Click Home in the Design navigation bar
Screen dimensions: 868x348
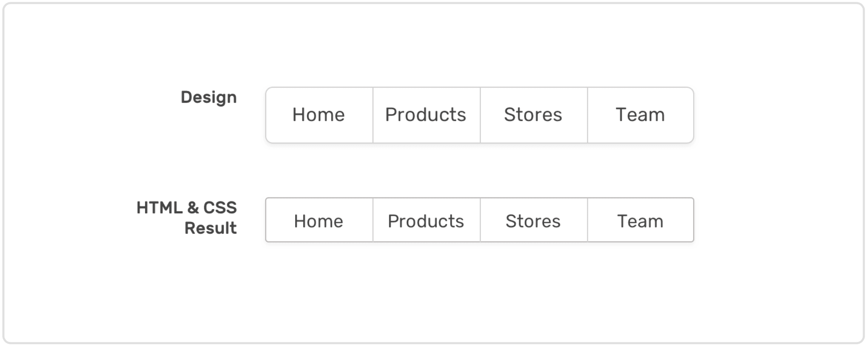(x=319, y=115)
